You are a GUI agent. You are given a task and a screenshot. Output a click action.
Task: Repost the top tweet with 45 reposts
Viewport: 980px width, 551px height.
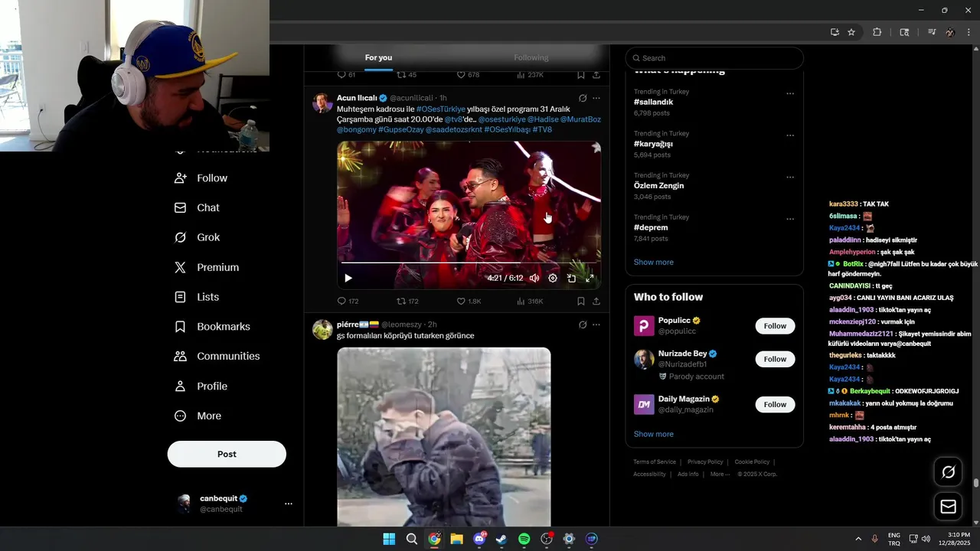[407, 75]
